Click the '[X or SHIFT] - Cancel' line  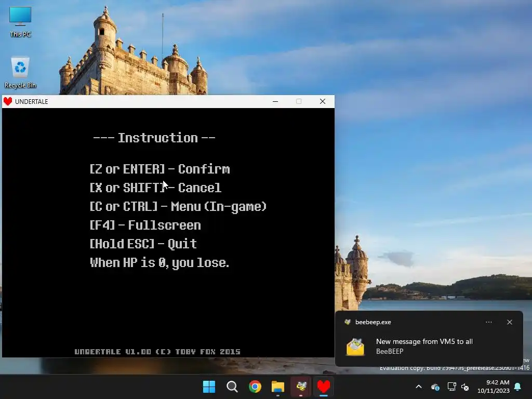[x=155, y=188]
